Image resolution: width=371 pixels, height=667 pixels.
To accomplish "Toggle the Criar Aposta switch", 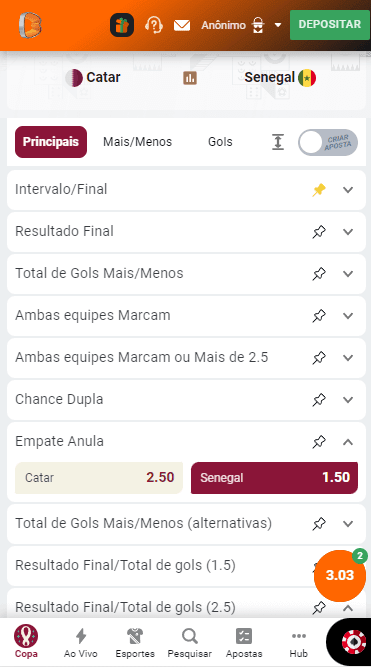I will click(328, 142).
